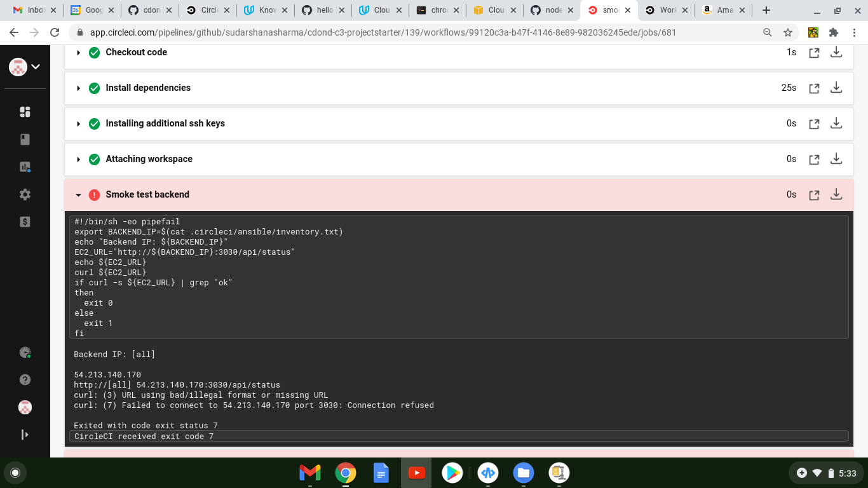Image resolution: width=868 pixels, height=488 pixels.
Task: Open Play Store from the shelf
Action: pyautogui.click(x=452, y=473)
